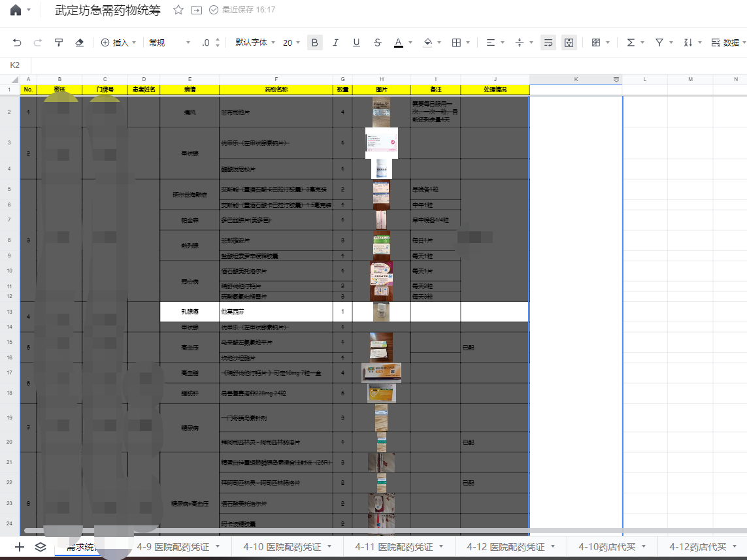Select the 他莫西芬 cell
The image size is (747, 560).
tap(276, 312)
